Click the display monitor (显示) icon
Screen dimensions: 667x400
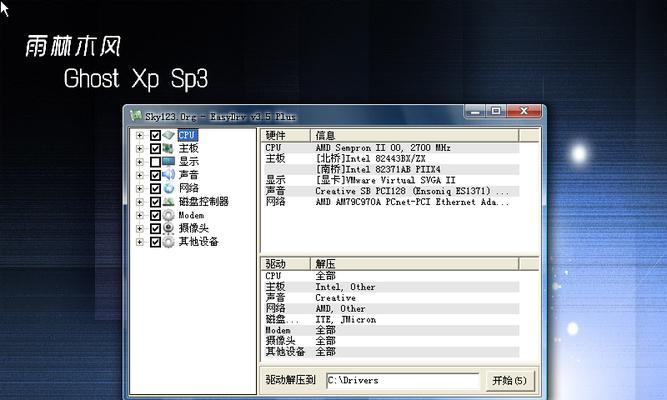168,162
